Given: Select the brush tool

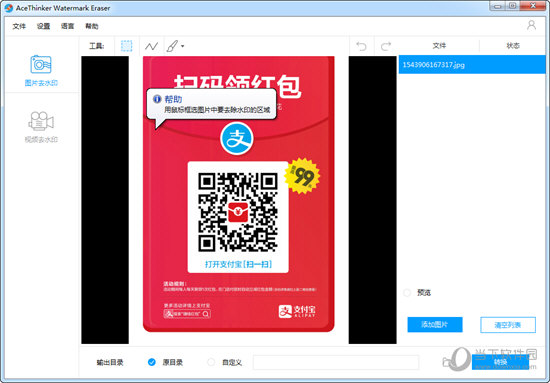Looking at the screenshot, I should pos(172,46).
